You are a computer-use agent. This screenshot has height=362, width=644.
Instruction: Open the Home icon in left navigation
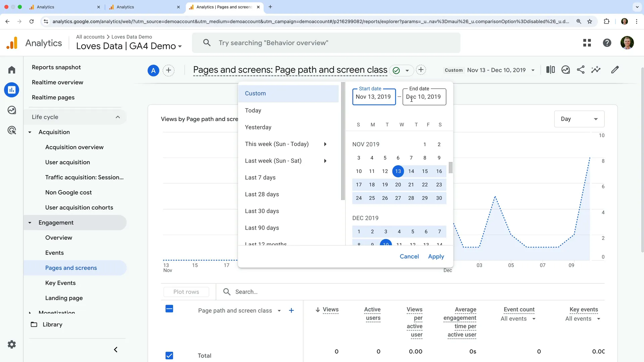click(x=12, y=69)
